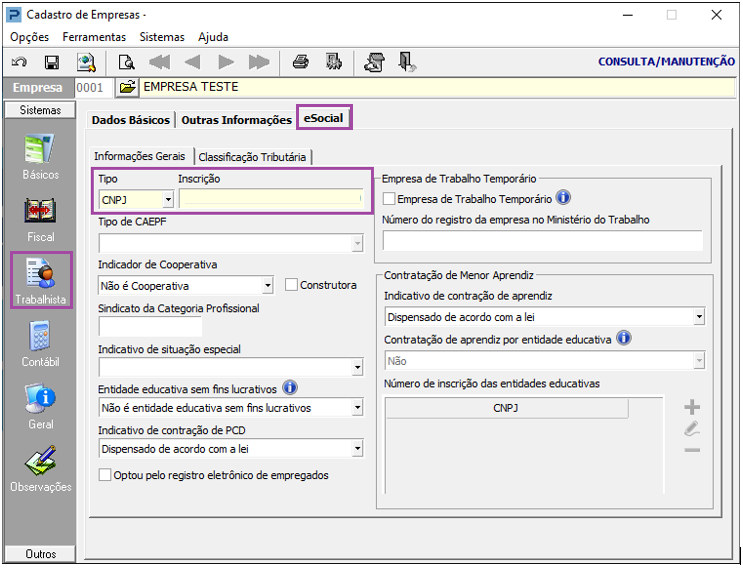This screenshot has width=743, height=568.
Task: Tick Optou pelo registro eletrônico de empregados
Action: (x=105, y=475)
